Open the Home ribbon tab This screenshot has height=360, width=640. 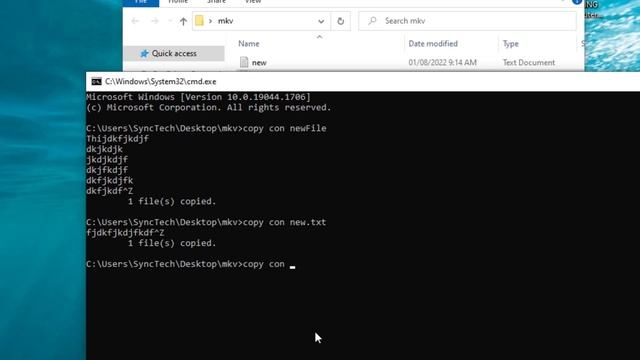pyautogui.click(x=178, y=2)
